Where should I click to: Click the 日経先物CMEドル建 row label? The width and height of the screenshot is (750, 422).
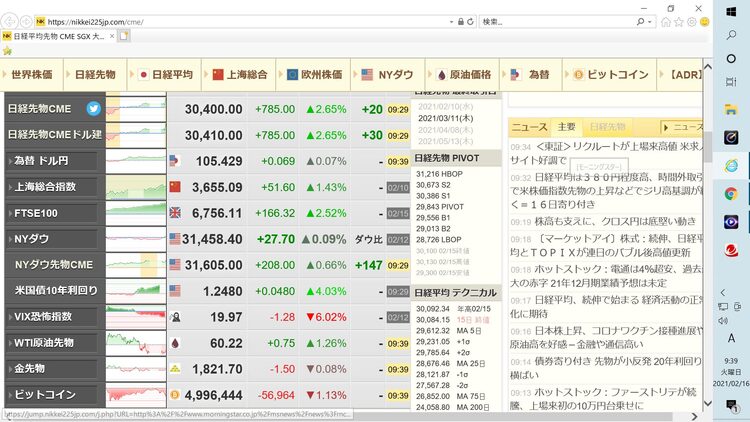[55, 135]
